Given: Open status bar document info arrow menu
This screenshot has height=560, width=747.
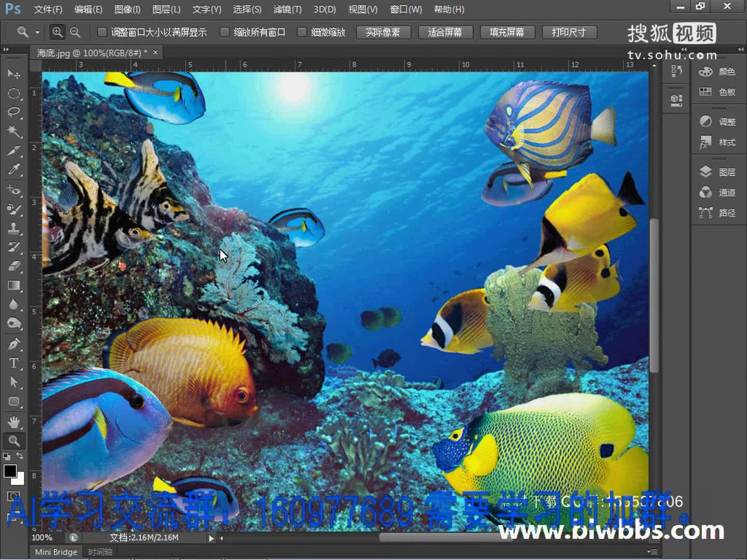Looking at the screenshot, I should [211, 538].
